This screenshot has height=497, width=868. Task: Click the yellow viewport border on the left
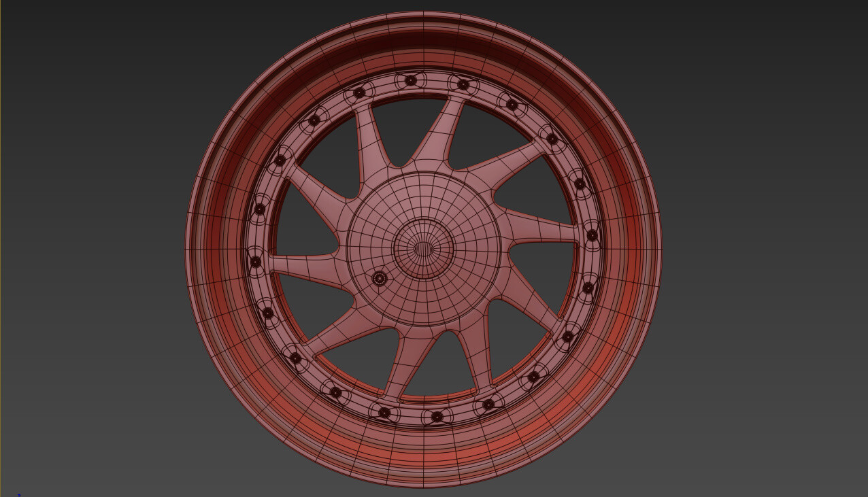[1, 248]
